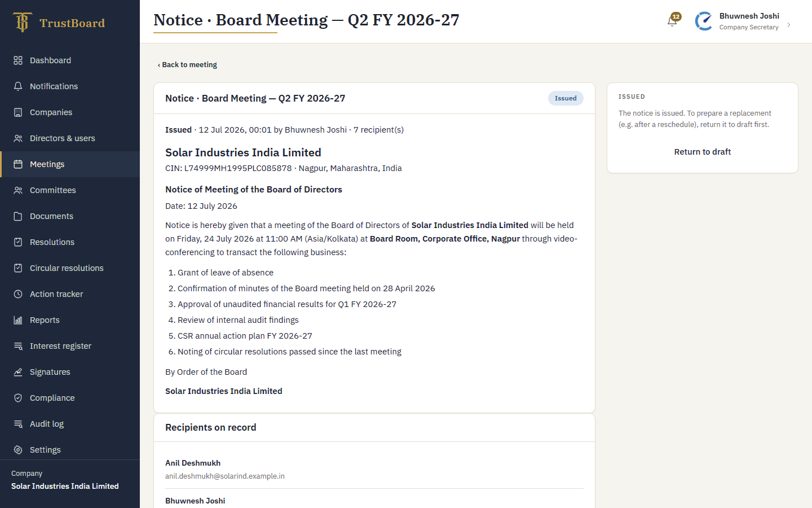Expand the user profile chevron
The image size is (812, 508).
789,25
